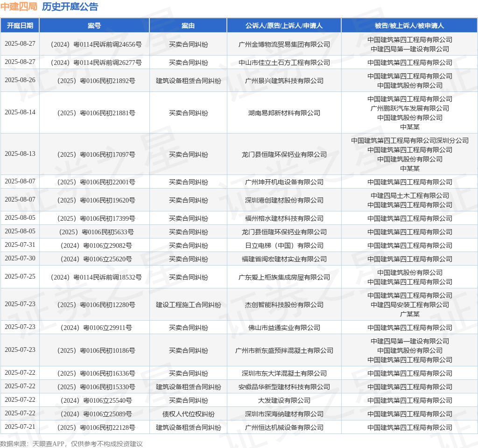Screen dimensions: 478x448
Task: Click defendant 中国建筑第四工程局有限公司深圳分公司
Action: pyautogui.click(x=410, y=141)
